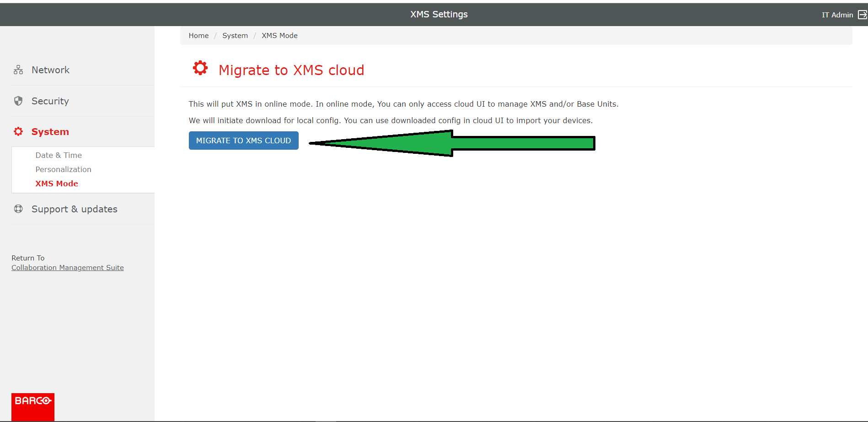Click the System gear icon in sidebar

coord(18,131)
